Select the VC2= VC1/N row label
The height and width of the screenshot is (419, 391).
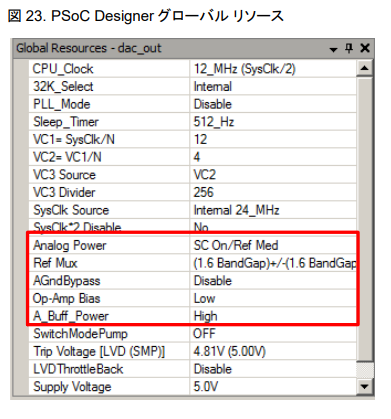coord(67,157)
